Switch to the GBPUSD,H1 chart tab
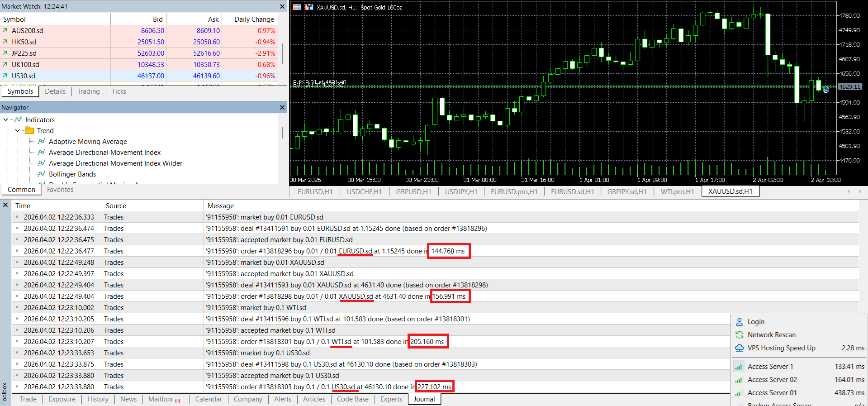Image resolution: width=868 pixels, height=406 pixels. (413, 191)
